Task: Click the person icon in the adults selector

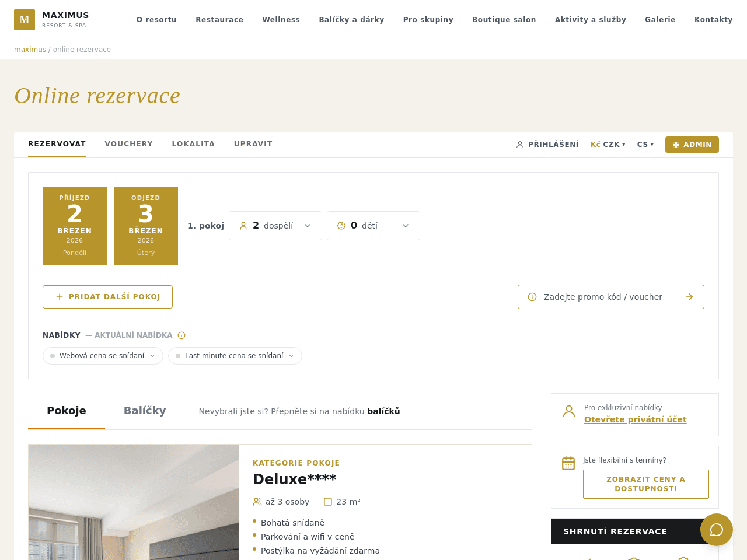Action: pyautogui.click(x=243, y=226)
